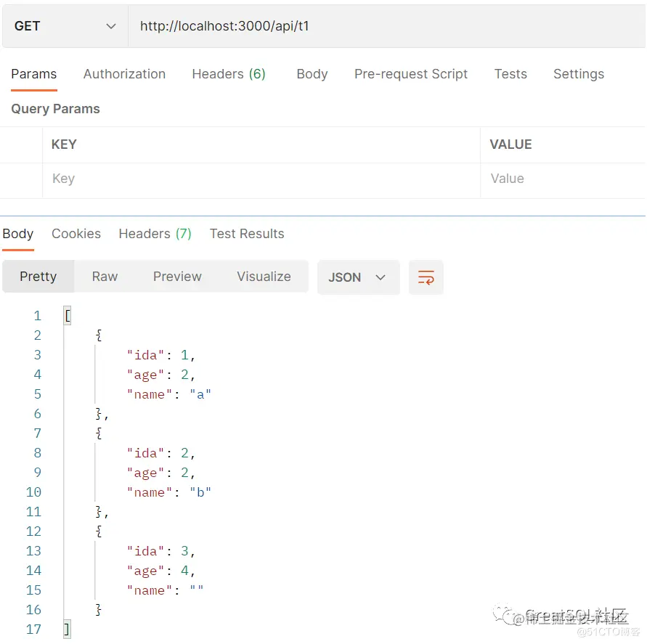Click the opening bracket on line 1
This screenshot has width=647, height=644.
click(x=68, y=316)
